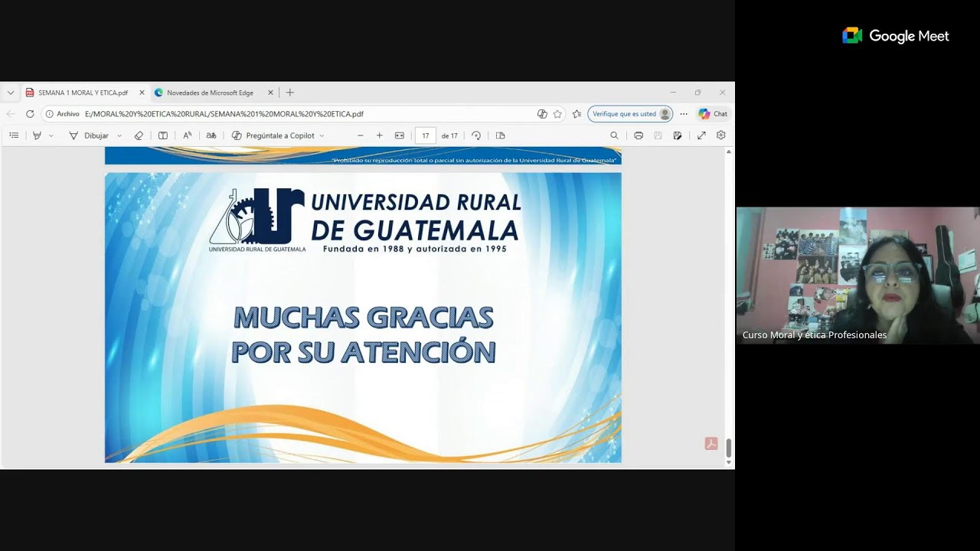This screenshot has height=551, width=980.
Task: Open the translate document tool
Action: 211,135
